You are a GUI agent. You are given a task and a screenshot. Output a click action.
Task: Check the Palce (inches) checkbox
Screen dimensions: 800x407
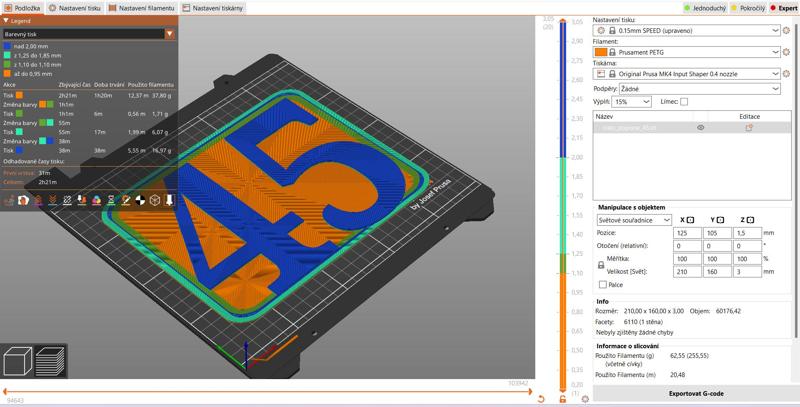pos(601,285)
